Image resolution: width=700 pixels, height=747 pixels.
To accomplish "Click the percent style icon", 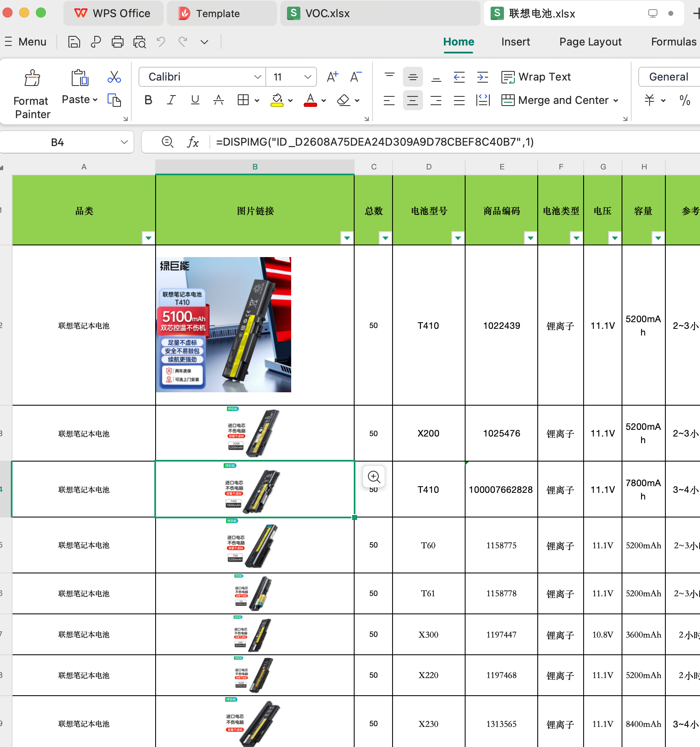I will (685, 100).
